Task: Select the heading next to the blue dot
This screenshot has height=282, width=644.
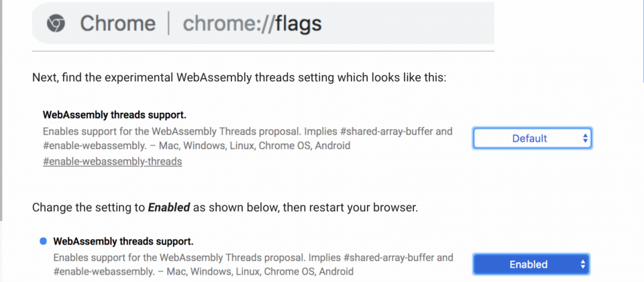Action: 123,241
